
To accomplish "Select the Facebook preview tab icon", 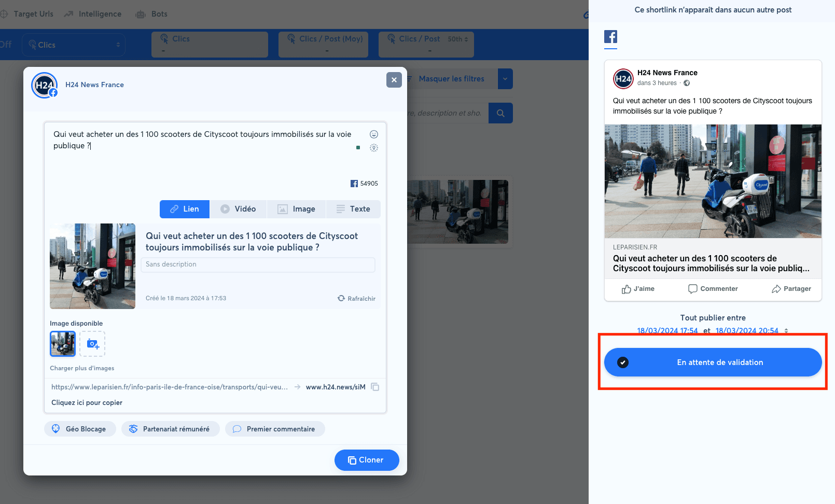I will 610,37.
